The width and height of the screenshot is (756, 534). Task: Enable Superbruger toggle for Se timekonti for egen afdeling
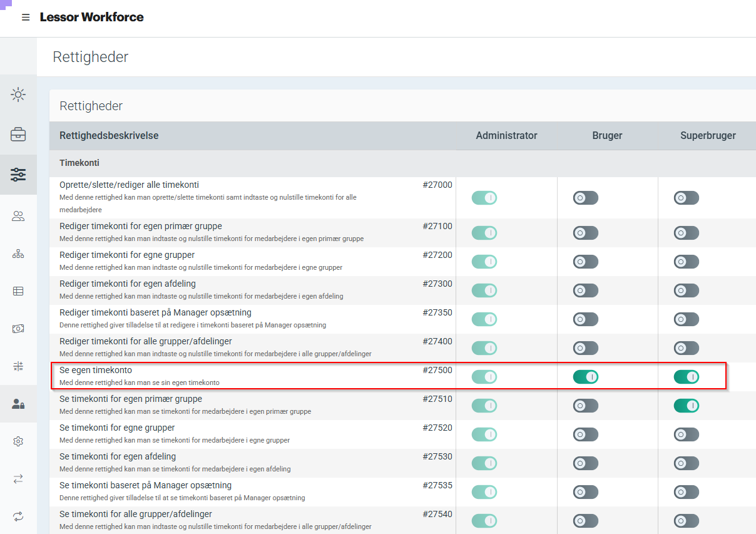(686, 463)
